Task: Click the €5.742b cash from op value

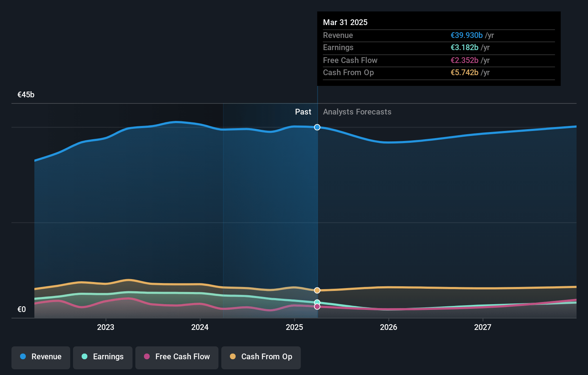Action: tap(464, 73)
